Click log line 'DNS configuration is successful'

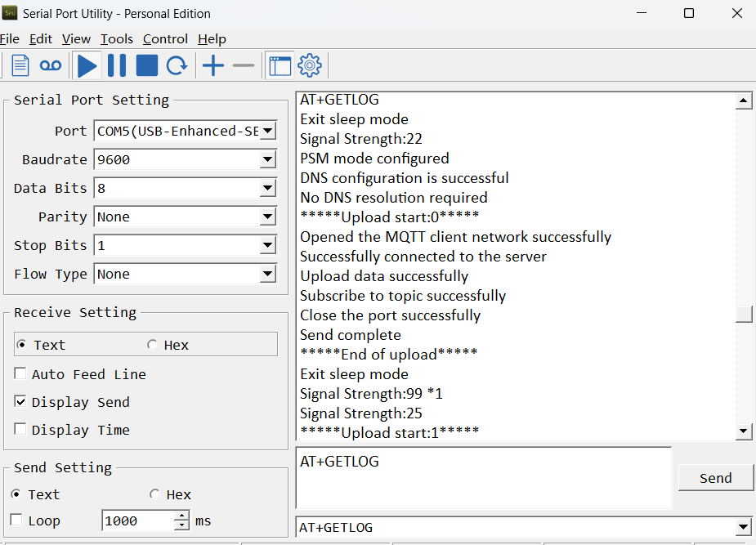(x=405, y=178)
